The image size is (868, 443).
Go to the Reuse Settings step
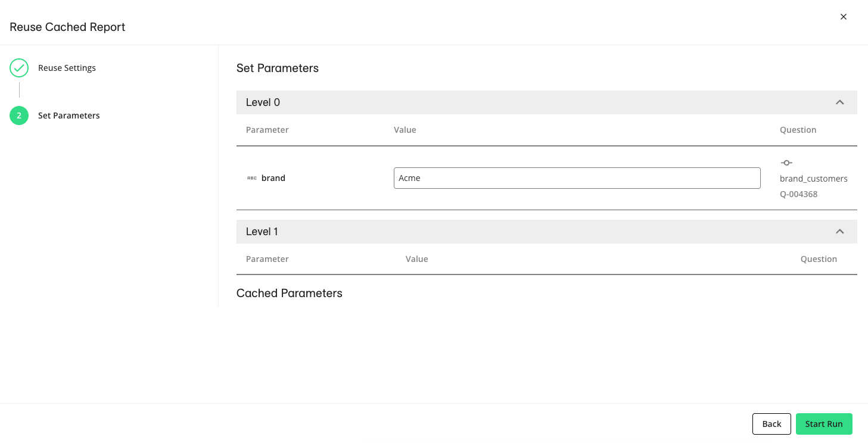[x=67, y=68]
